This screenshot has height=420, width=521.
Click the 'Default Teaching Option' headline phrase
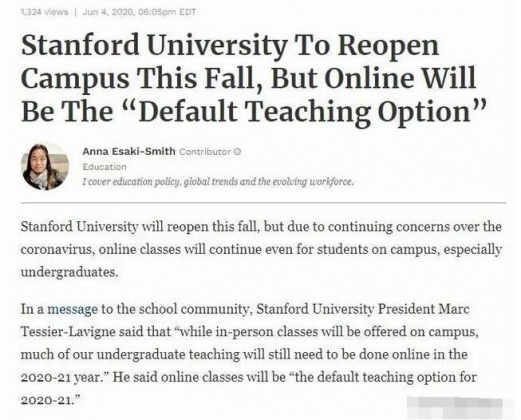pos(305,111)
